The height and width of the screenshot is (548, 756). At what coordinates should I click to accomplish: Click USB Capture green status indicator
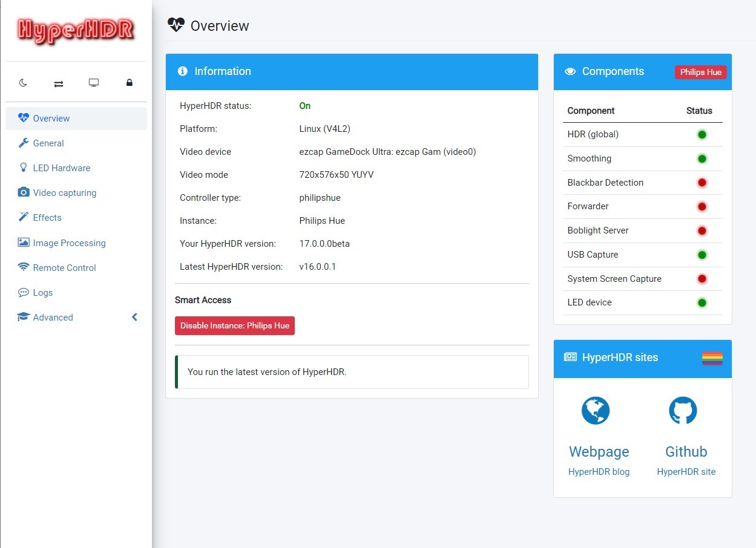[x=702, y=255]
